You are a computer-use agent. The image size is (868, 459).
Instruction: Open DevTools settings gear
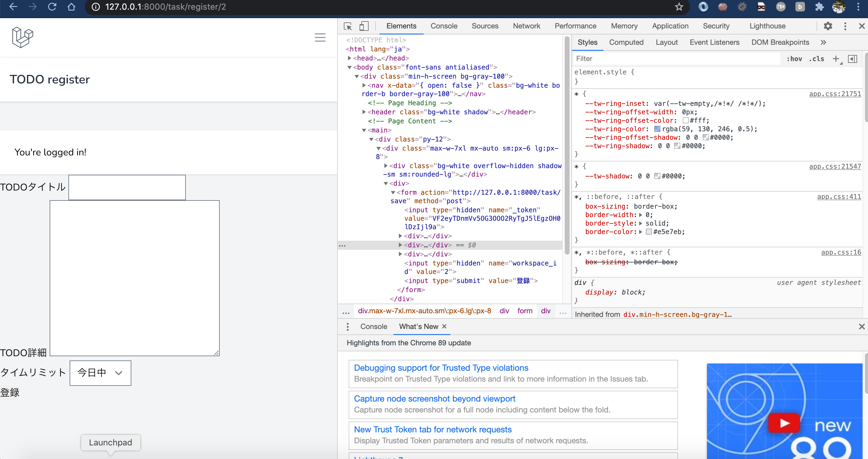(828, 26)
